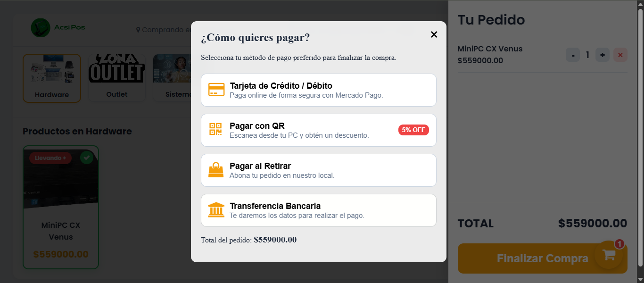Select Pagar al Retirar option

(318, 170)
